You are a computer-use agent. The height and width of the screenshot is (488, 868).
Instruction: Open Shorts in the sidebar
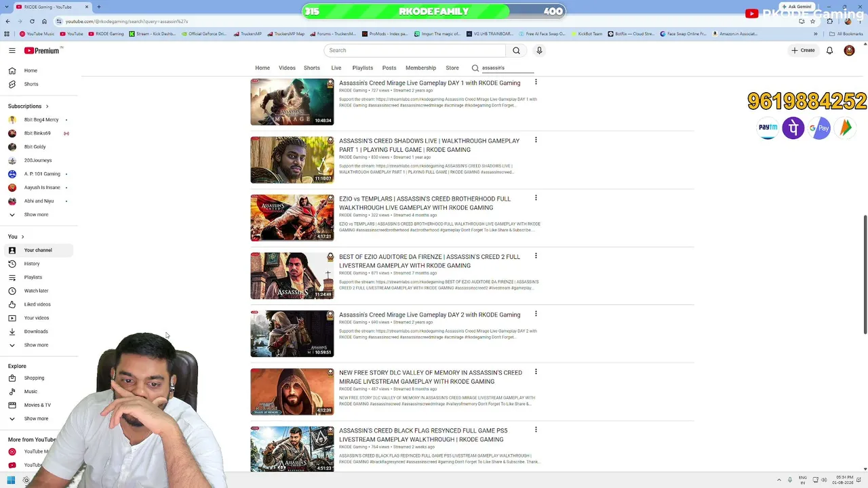pos(31,84)
